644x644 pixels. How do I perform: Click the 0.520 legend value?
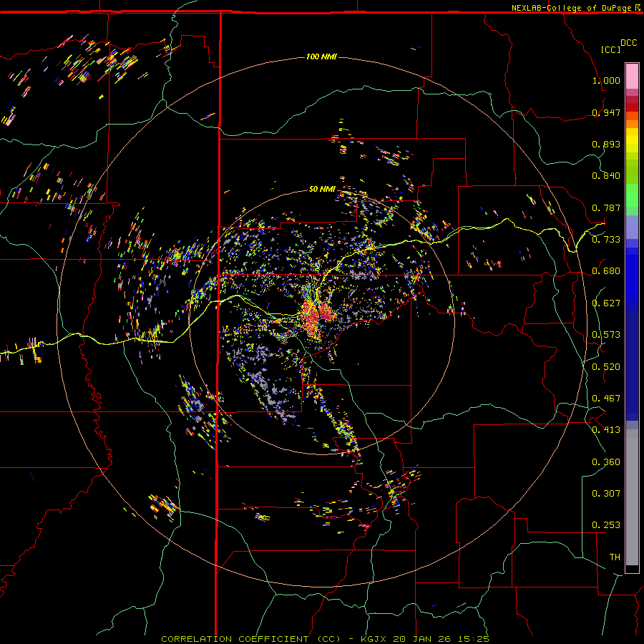[606, 366]
